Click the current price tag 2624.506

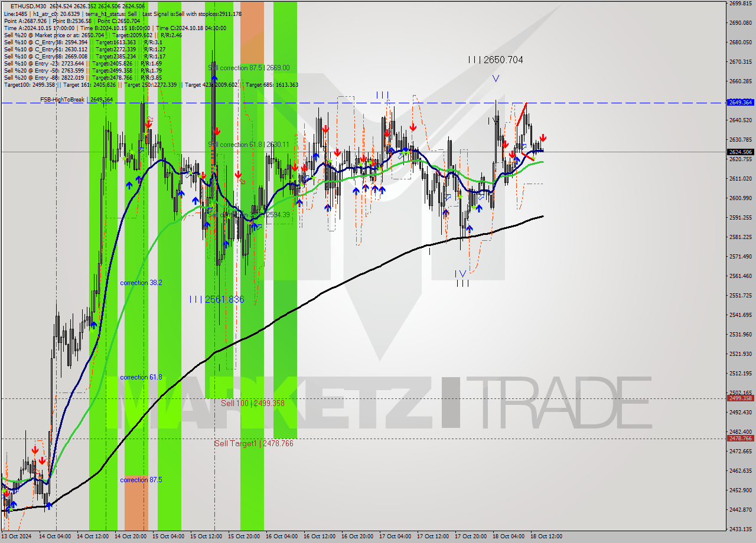tap(741, 152)
